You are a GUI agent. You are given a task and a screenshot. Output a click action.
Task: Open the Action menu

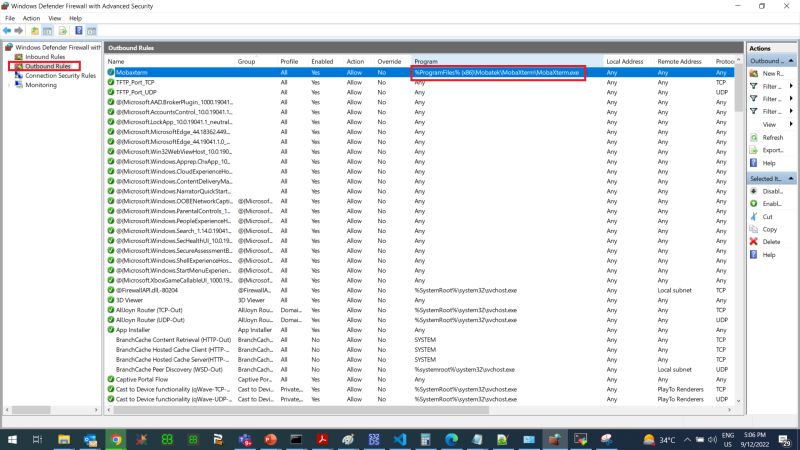(31, 18)
